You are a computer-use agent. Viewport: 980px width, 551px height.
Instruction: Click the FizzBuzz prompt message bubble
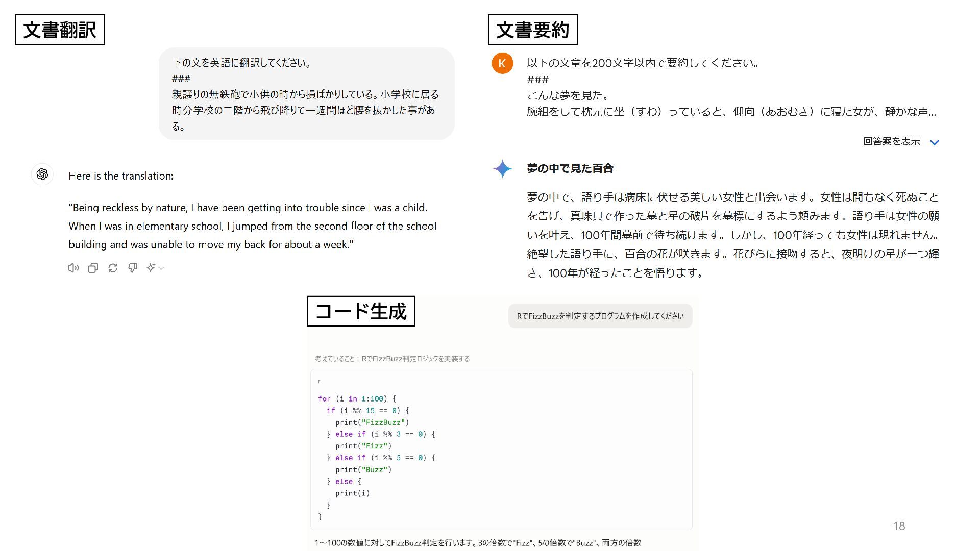[600, 316]
